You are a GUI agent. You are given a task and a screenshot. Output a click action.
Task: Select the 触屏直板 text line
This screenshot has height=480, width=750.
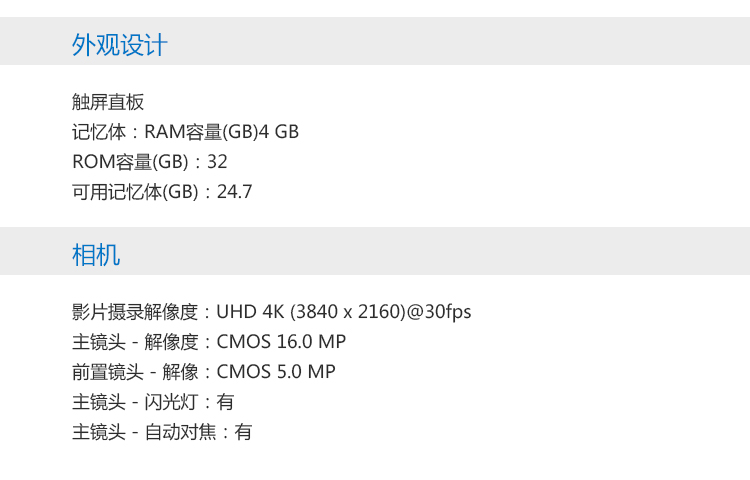tap(108, 102)
